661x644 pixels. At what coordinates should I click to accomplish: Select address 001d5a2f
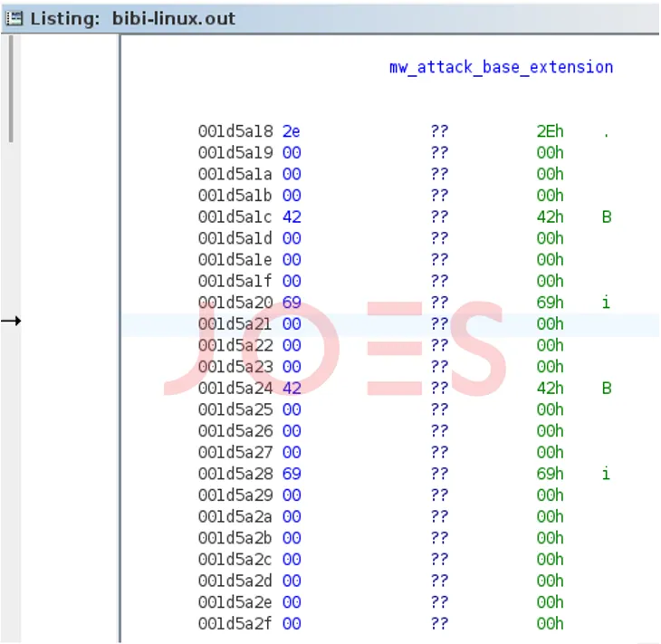coord(235,624)
